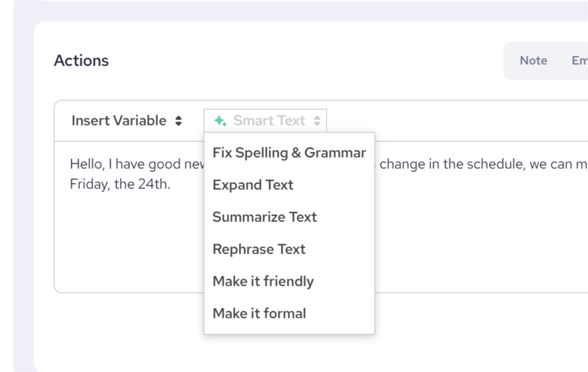This screenshot has width=588, height=372.
Task: Choose Fix Spelling & Grammar option
Action: (x=289, y=153)
